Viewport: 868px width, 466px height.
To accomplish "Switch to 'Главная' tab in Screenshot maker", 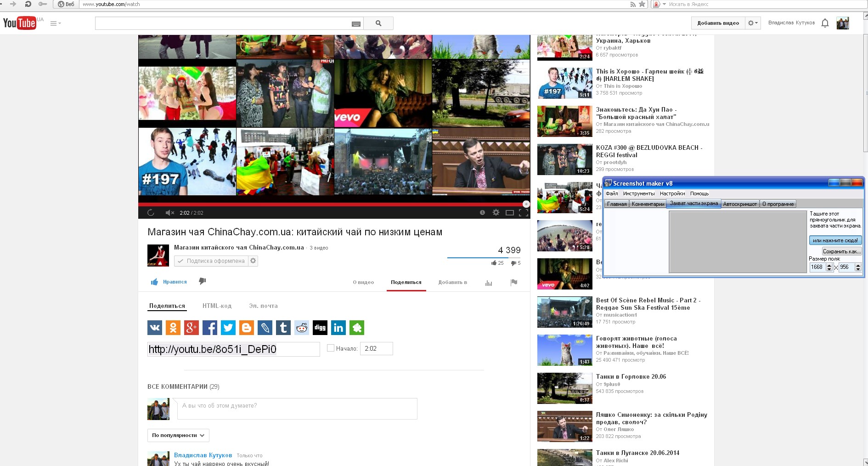I will click(617, 204).
